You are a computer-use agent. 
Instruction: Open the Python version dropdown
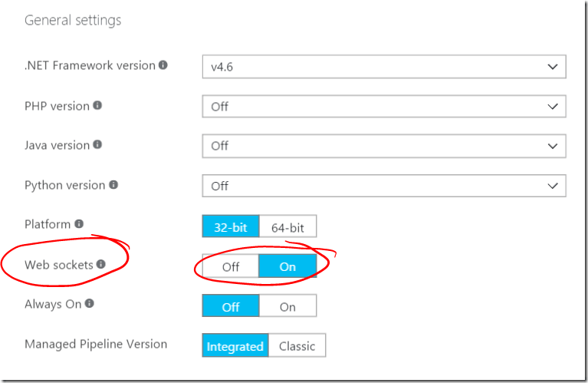384,186
